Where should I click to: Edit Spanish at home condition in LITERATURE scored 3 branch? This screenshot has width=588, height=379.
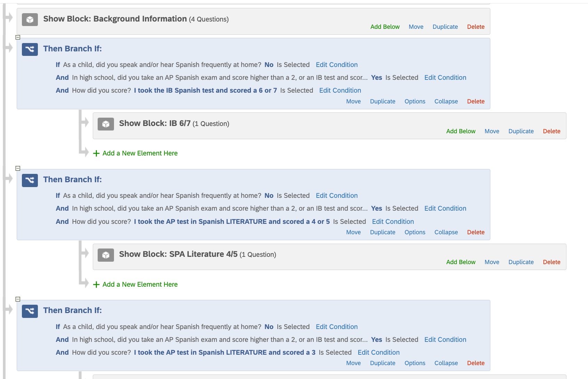click(337, 327)
